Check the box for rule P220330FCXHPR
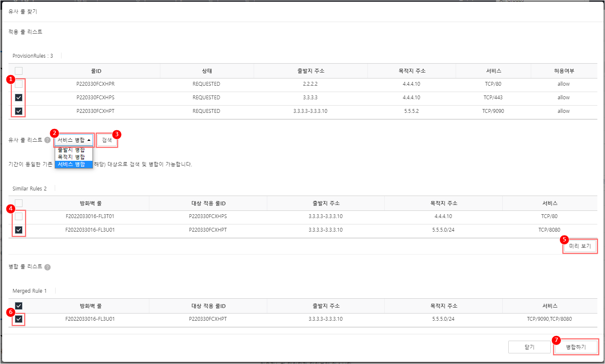This screenshot has width=605, height=364. tap(19, 84)
